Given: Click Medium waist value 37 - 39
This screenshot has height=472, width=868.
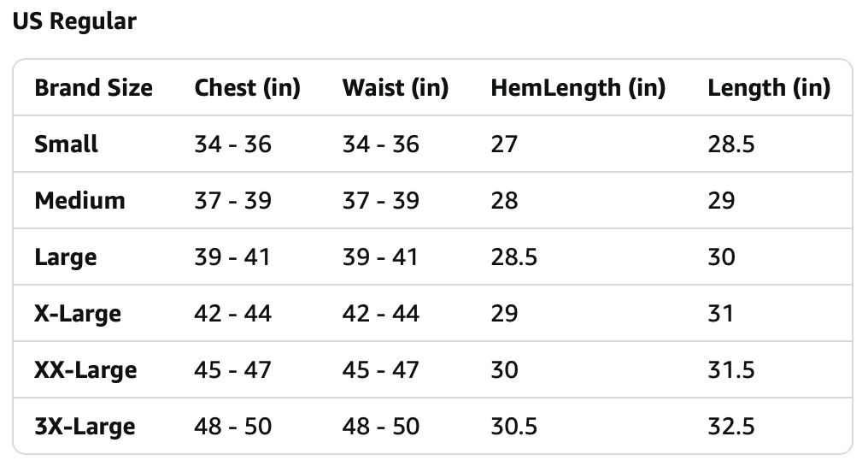Looking at the screenshot, I should (x=380, y=201).
